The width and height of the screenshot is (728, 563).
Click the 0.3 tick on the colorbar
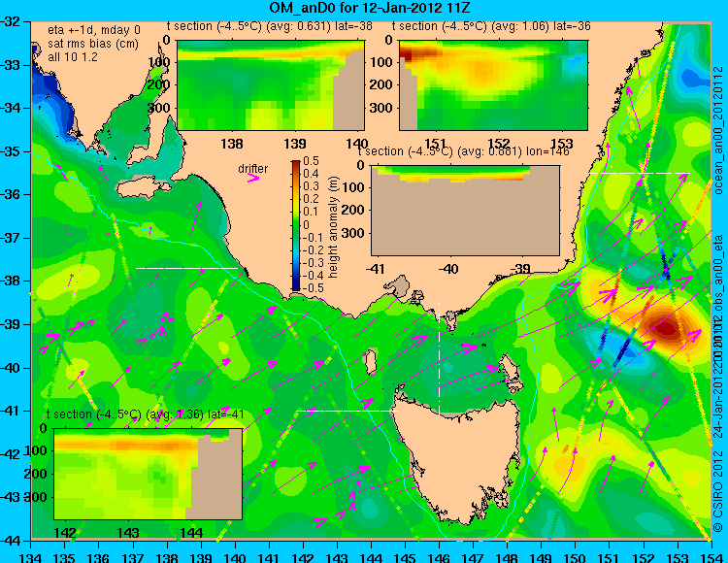pyautogui.click(x=311, y=186)
